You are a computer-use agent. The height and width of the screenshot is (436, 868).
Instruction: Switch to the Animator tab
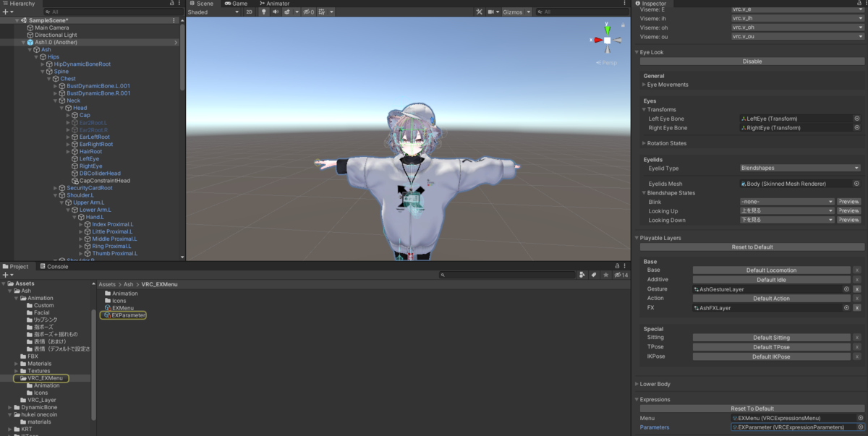[274, 4]
